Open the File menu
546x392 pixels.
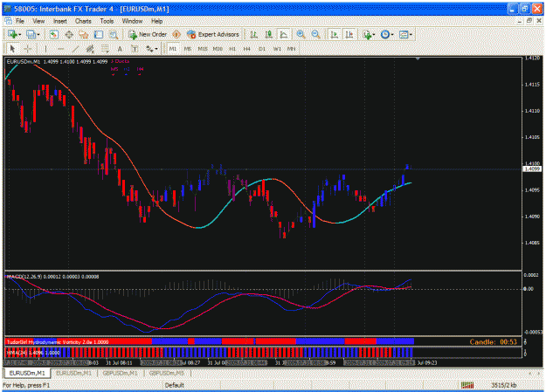20,21
